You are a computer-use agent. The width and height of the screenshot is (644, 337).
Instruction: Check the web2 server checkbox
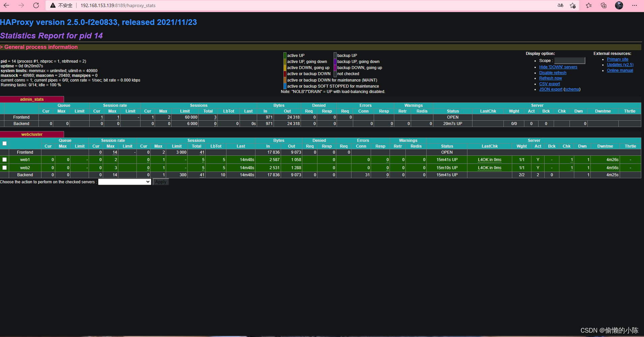[x=5, y=167]
